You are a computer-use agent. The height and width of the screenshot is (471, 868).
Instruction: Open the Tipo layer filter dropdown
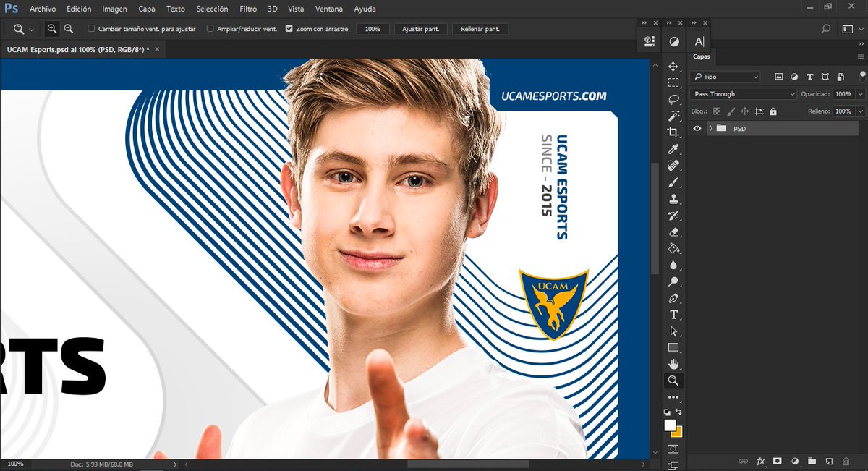pyautogui.click(x=725, y=77)
